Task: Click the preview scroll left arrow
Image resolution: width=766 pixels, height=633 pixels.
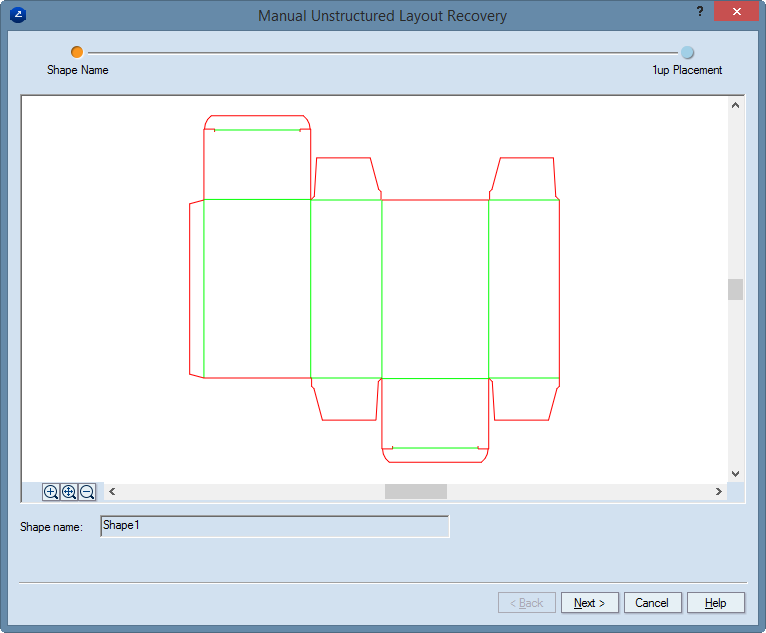Action: click(112, 492)
